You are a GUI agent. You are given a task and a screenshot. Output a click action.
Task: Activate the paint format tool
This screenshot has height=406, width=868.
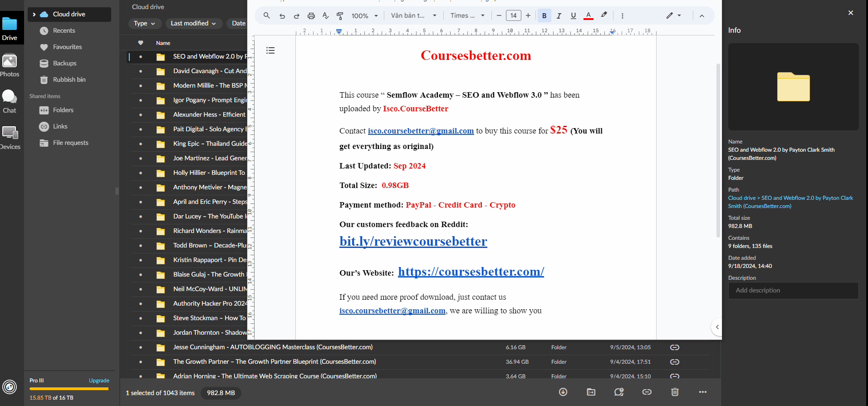tap(340, 16)
